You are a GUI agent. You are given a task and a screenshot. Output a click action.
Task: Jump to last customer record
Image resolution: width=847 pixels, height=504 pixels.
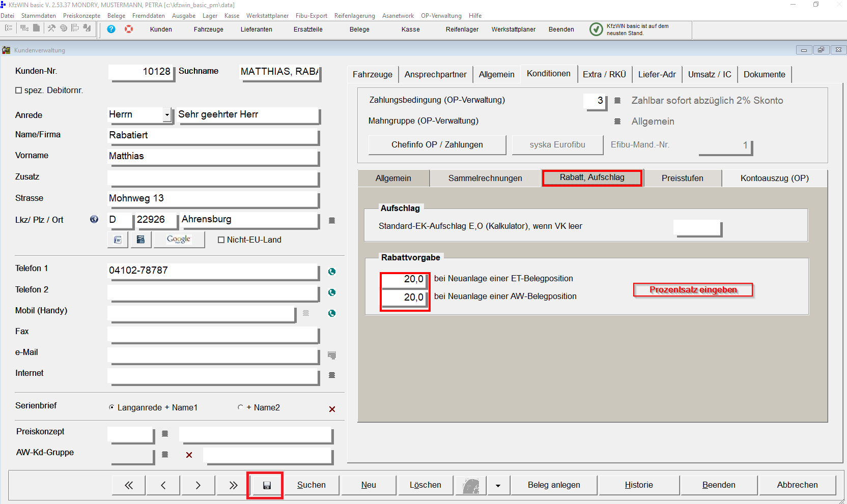(x=233, y=485)
